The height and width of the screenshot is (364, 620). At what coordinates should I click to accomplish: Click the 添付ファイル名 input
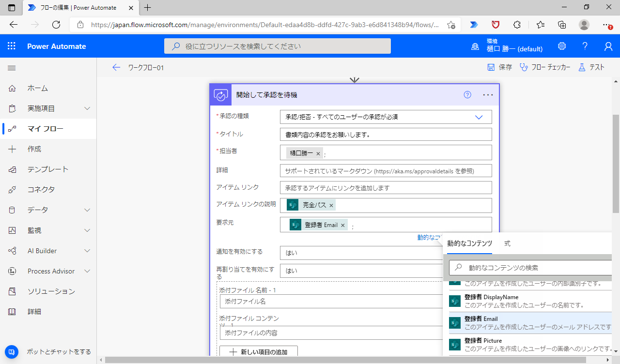point(331,302)
